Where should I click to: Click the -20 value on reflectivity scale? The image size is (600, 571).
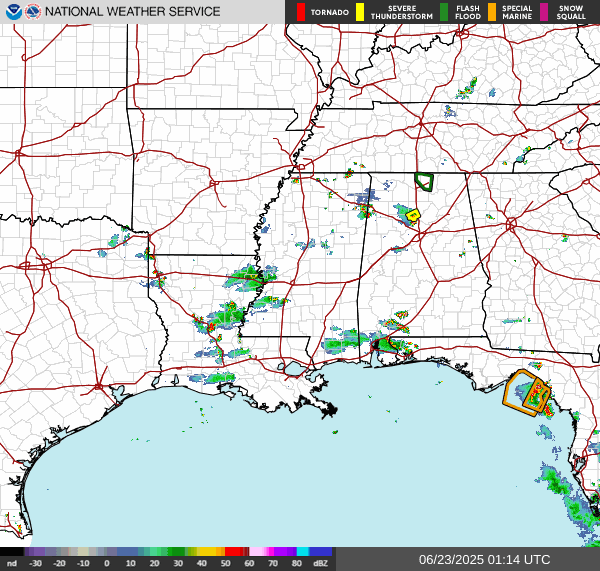59,563
